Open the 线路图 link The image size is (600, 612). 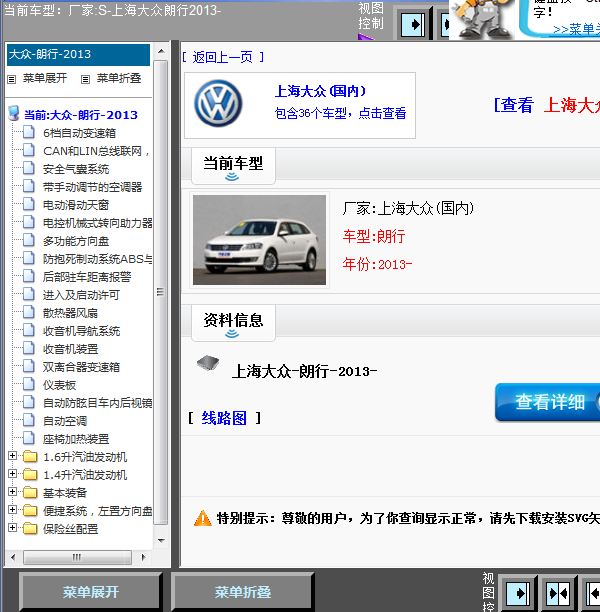(224, 418)
